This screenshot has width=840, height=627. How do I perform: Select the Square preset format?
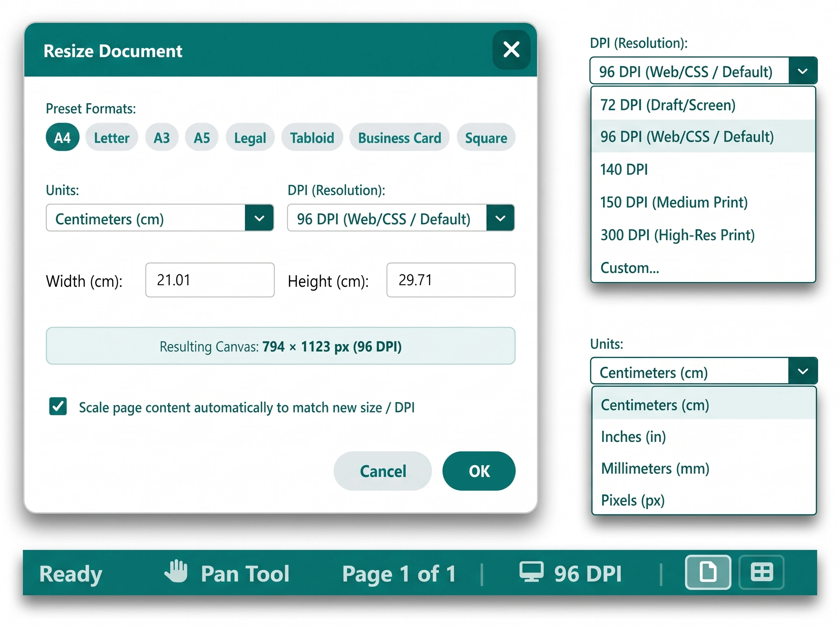tap(486, 138)
